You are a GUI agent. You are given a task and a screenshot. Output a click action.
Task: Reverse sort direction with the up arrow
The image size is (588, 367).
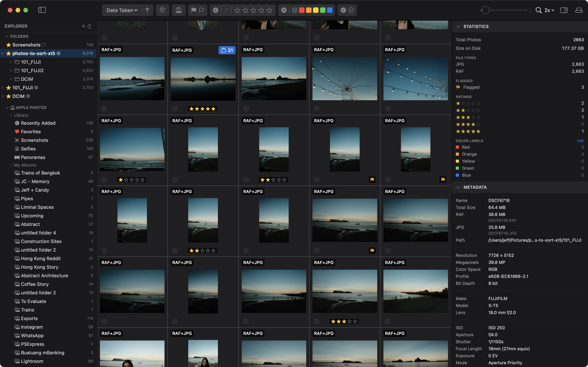point(147,10)
